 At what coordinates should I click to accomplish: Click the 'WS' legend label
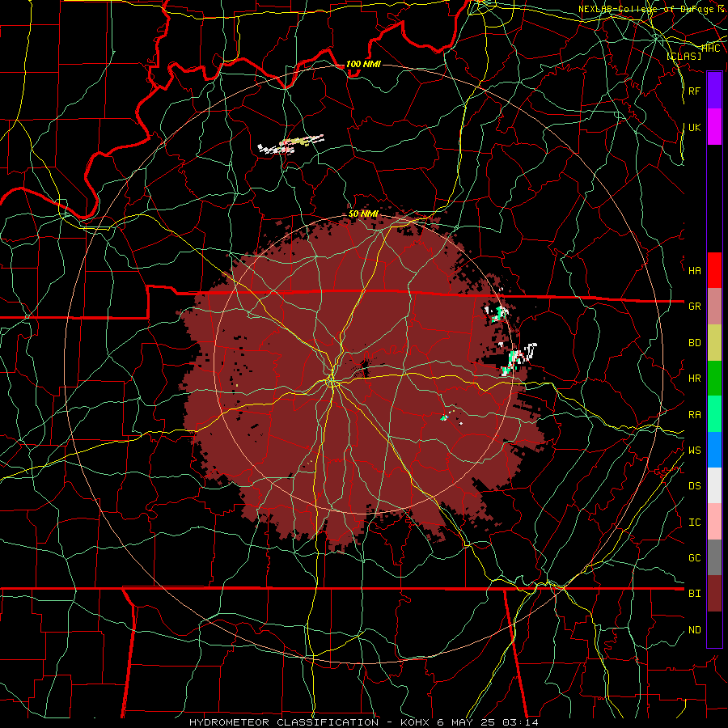coord(694,451)
